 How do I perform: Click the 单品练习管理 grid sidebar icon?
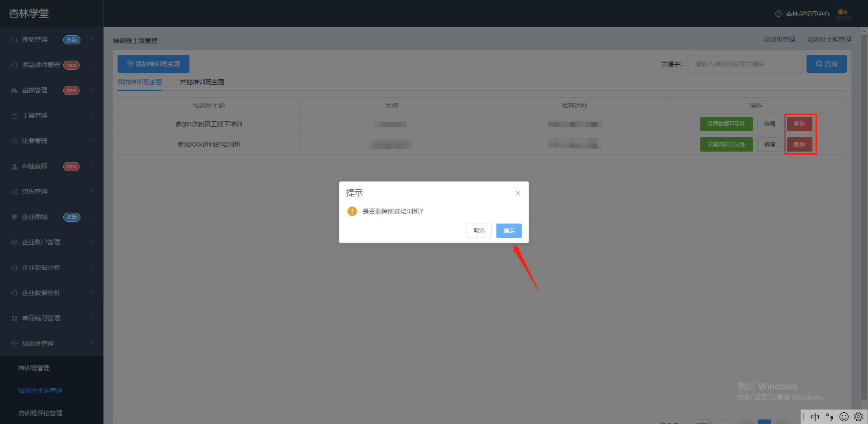pos(14,319)
